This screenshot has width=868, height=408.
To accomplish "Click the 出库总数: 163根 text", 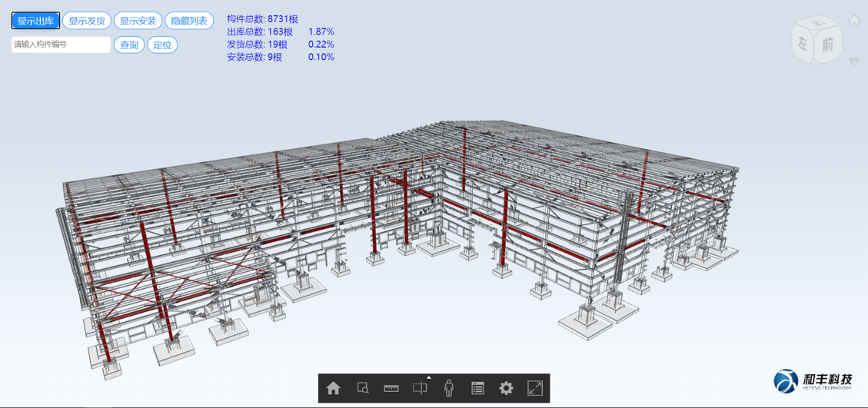I will pos(260,32).
